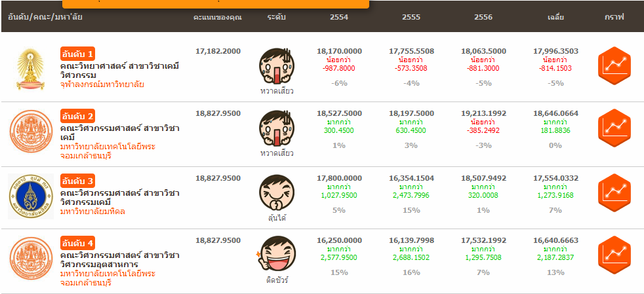Image resolution: width=644 pixels, height=294 pixels.
Task: Open the จุฬาลงกรณ์มหาวิทยาลัย link
Action: [102, 84]
